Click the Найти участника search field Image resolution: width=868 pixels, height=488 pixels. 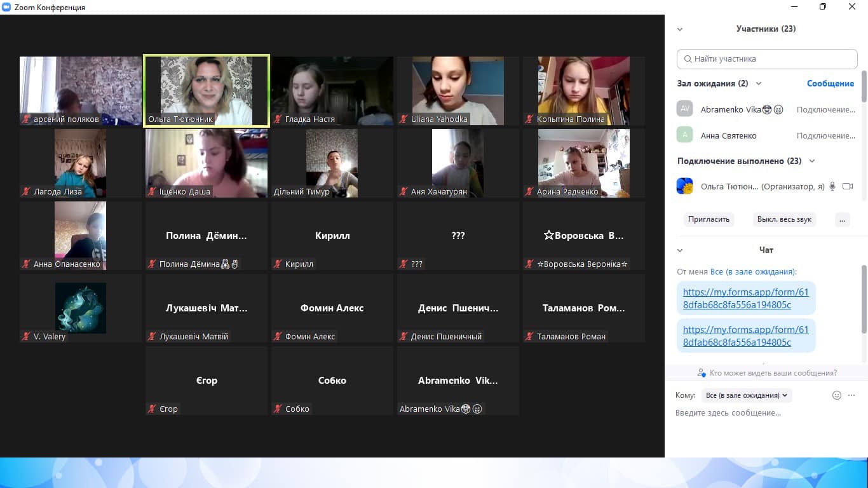767,59
